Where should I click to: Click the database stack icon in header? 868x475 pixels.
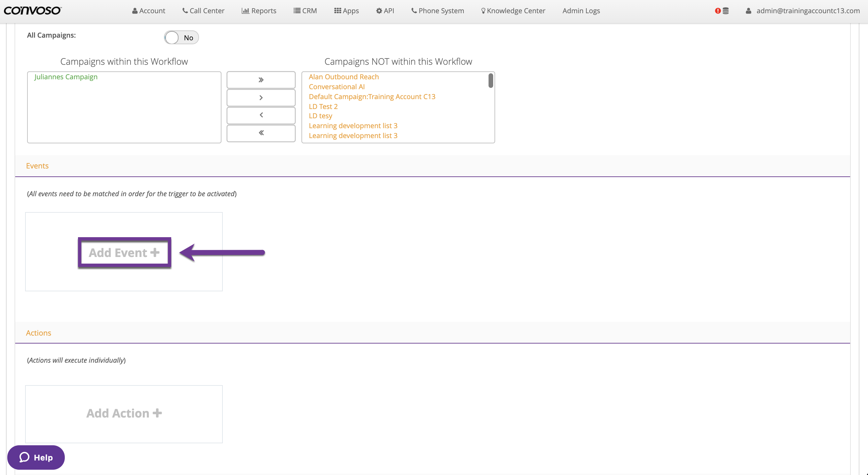tap(726, 11)
